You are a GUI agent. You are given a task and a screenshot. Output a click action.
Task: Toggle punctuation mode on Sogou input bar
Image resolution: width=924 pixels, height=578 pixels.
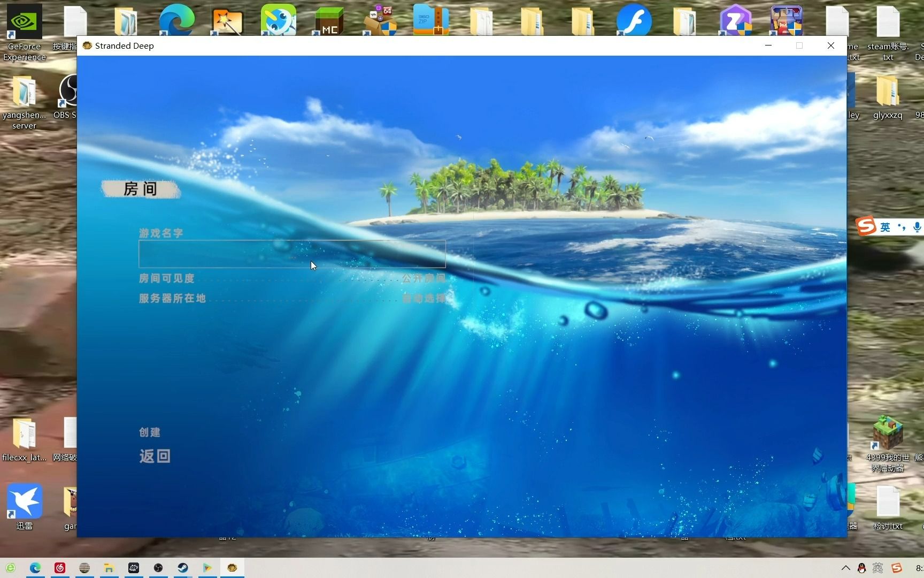pos(902,227)
